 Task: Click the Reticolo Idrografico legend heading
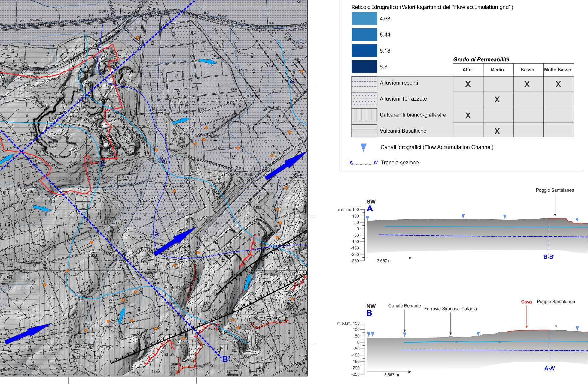point(432,7)
